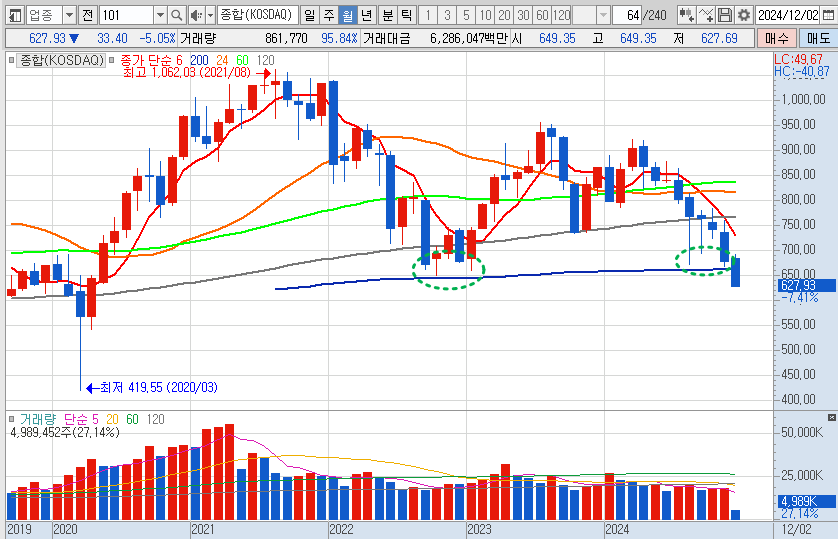
Task: Click the magnifier search icon
Action: tap(176, 15)
